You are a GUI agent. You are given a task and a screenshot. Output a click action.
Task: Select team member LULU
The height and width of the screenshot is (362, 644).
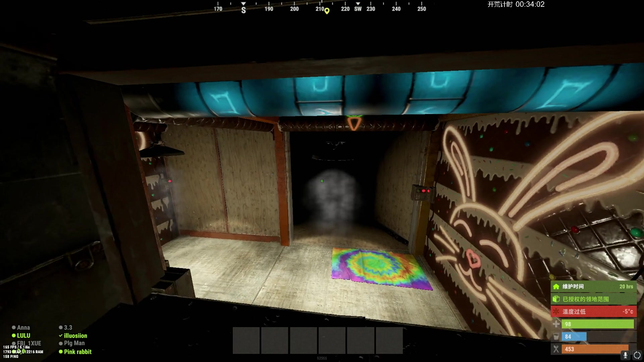point(23,336)
